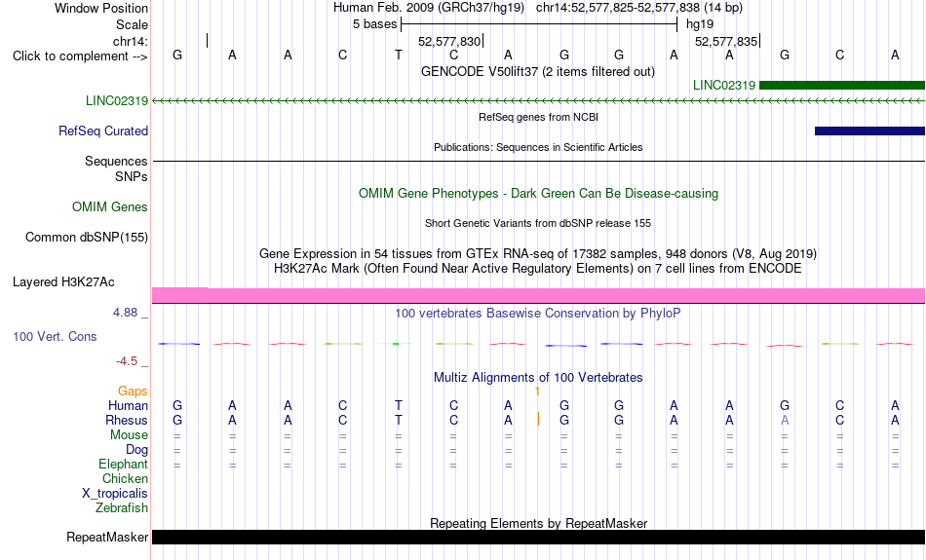Click the 'Dog' species label

(136, 450)
